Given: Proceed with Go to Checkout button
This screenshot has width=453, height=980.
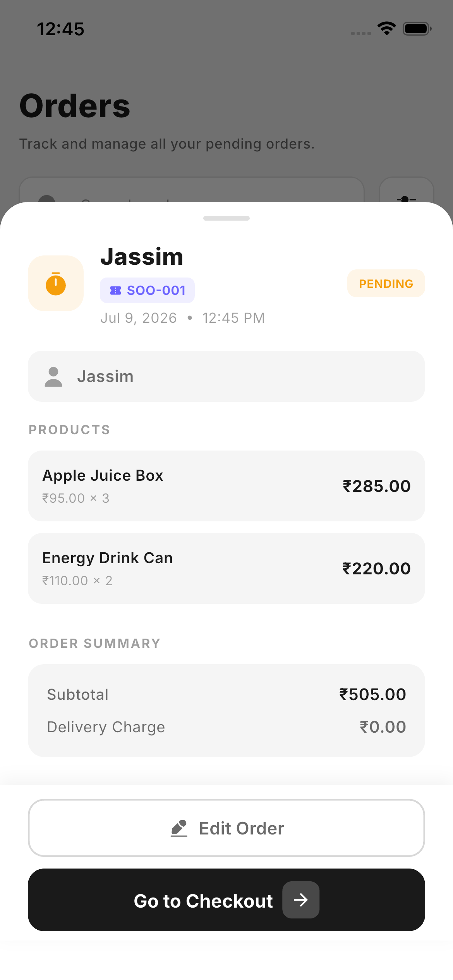Looking at the screenshot, I should (x=226, y=900).
